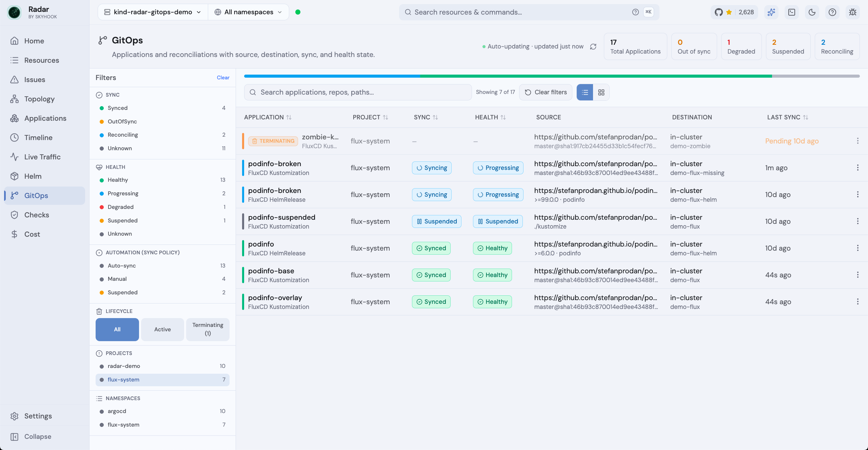Sort the table by Sync column

pos(426,117)
